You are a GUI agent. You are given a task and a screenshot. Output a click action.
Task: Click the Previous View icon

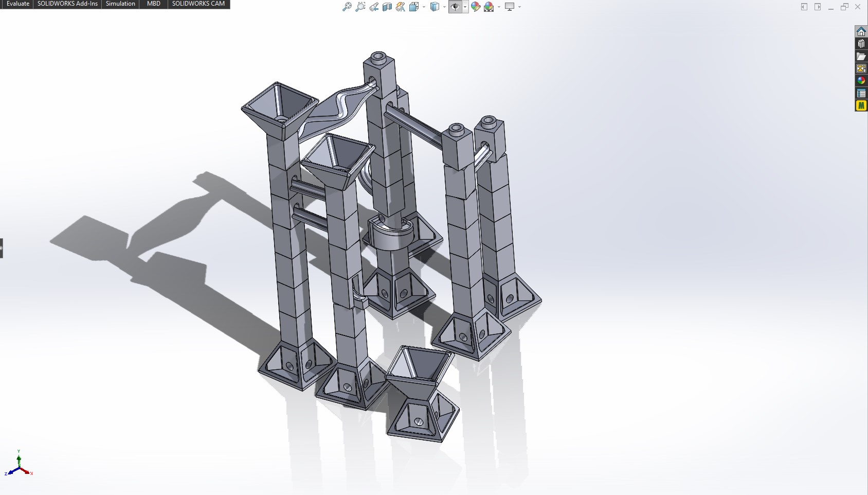tap(374, 7)
